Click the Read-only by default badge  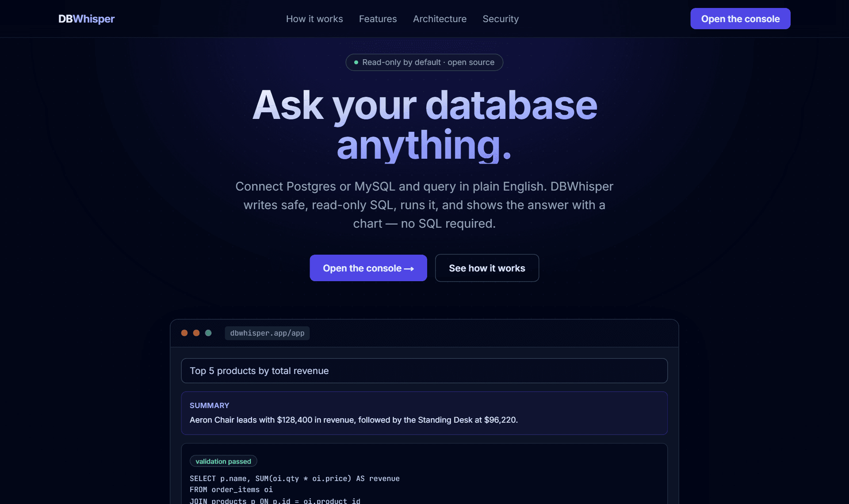pyautogui.click(x=424, y=62)
